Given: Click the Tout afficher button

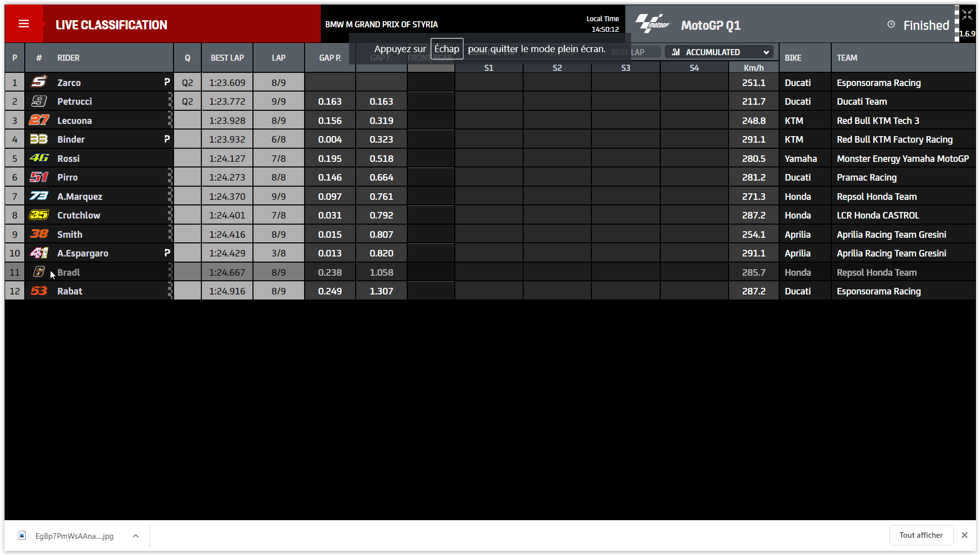Looking at the screenshot, I should [921, 535].
